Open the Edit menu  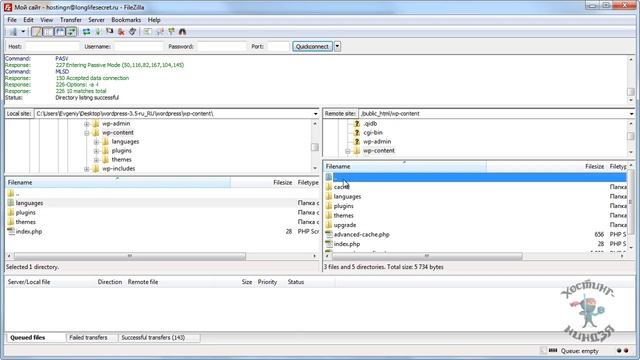tap(28, 20)
